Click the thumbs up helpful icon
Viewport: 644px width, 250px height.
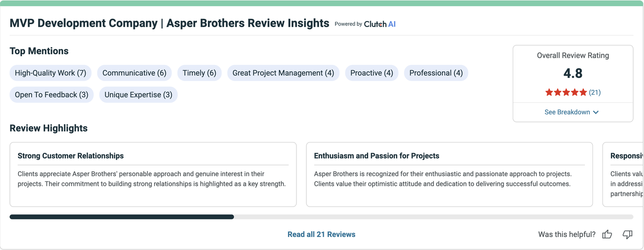[x=607, y=234]
